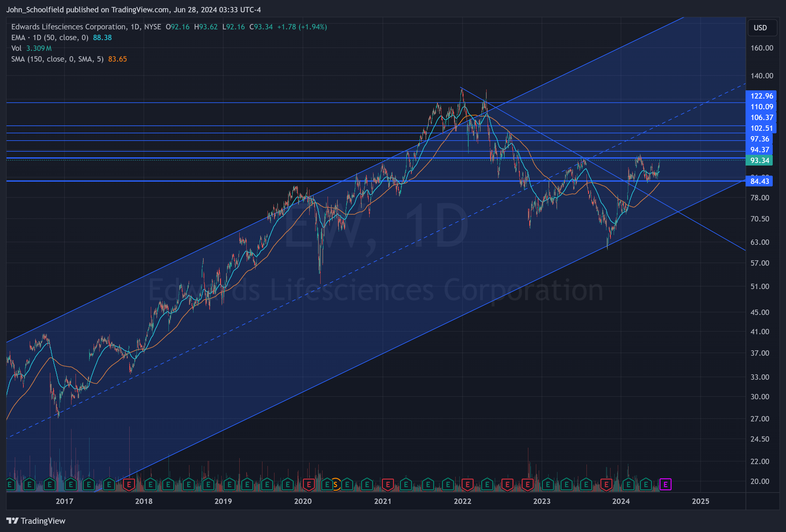Click the SMA value 83.65

(117, 59)
